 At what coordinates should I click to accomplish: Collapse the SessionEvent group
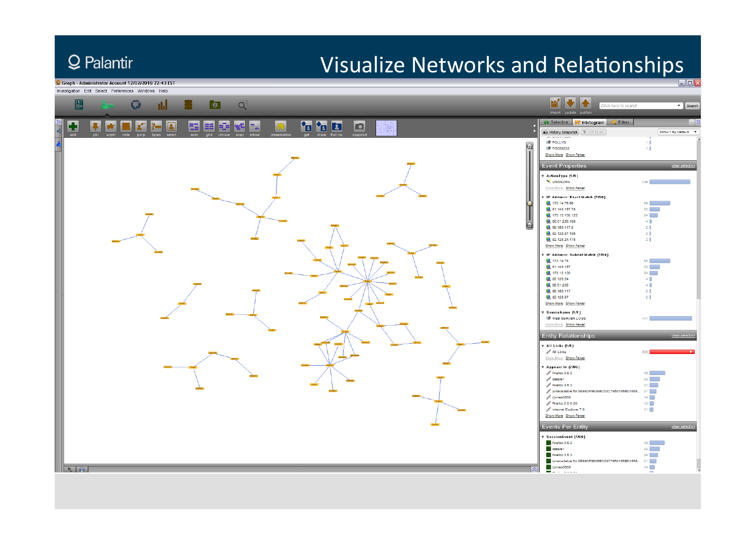(x=543, y=437)
